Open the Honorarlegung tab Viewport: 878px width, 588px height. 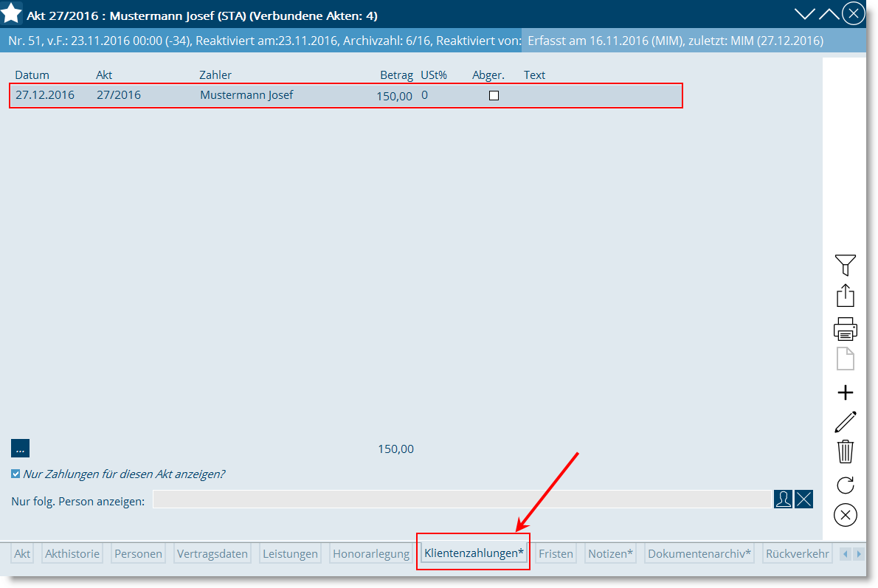[x=371, y=554]
